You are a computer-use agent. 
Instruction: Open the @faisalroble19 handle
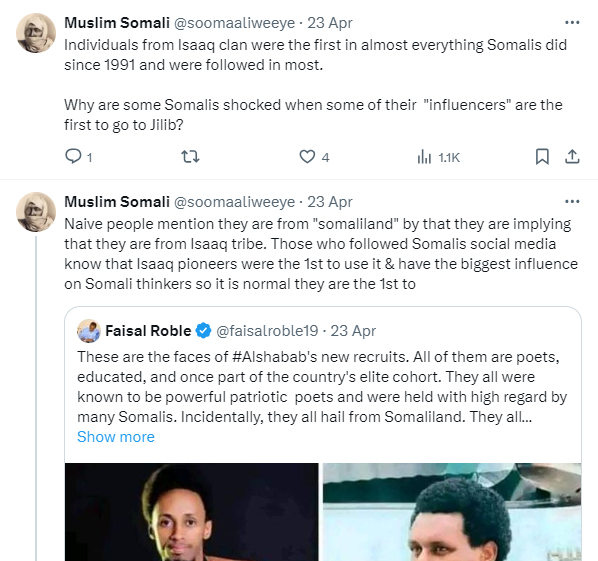pos(267,331)
